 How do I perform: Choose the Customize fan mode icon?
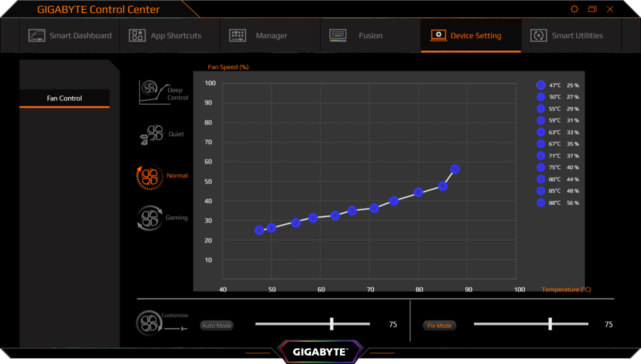[x=149, y=323]
